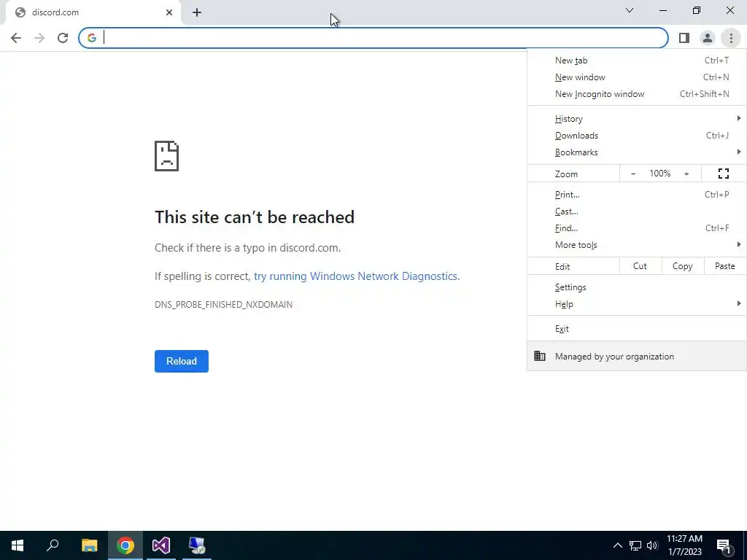Expand the Help submenu

point(636,304)
